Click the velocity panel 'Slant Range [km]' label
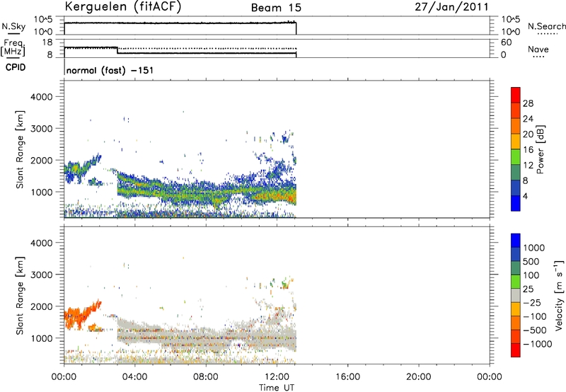The image size is (566, 392). [20, 296]
